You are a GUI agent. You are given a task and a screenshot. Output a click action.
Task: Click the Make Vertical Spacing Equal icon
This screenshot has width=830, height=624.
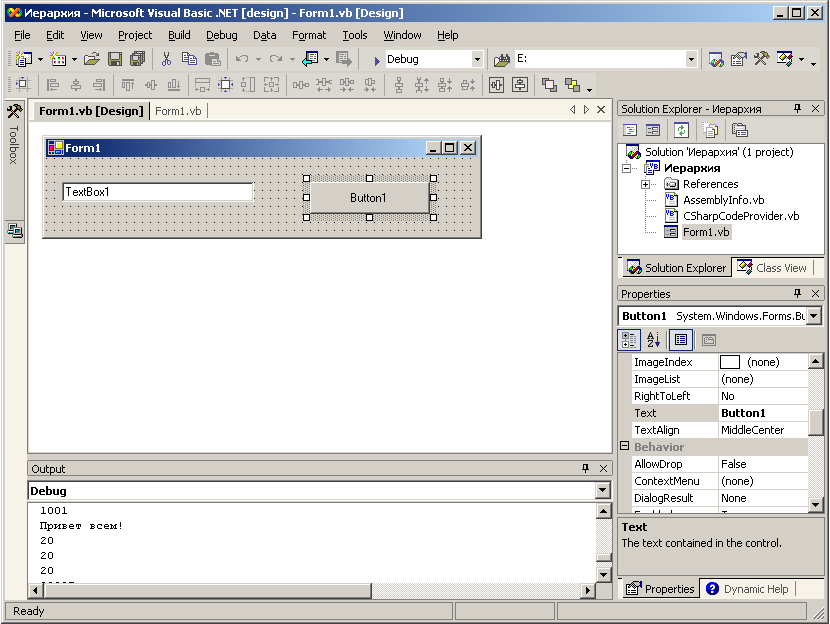pyautogui.click(x=399, y=85)
